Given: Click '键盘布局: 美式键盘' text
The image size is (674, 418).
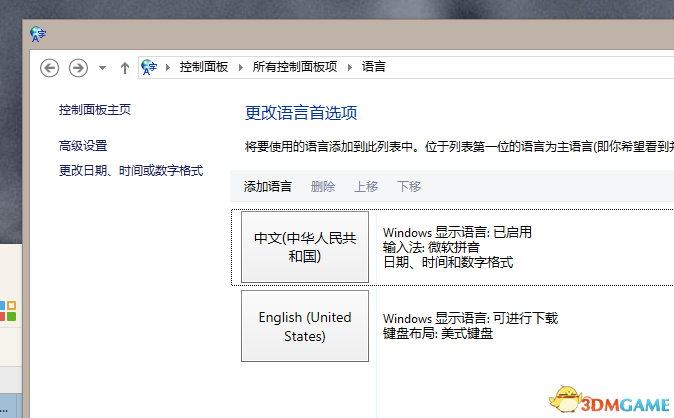Looking at the screenshot, I should coord(438,333).
